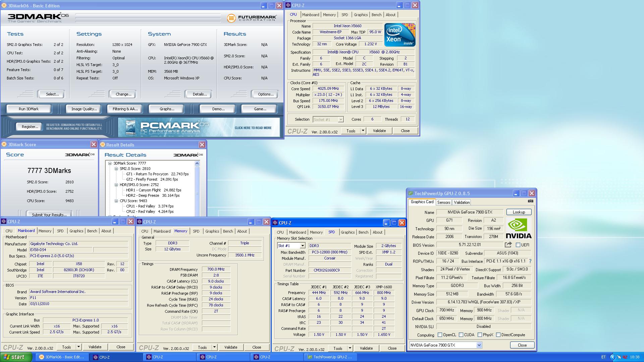Open Graphics tab in top CPU-Z window
Image resolution: width=644 pixels, height=362 pixels.
point(361,15)
